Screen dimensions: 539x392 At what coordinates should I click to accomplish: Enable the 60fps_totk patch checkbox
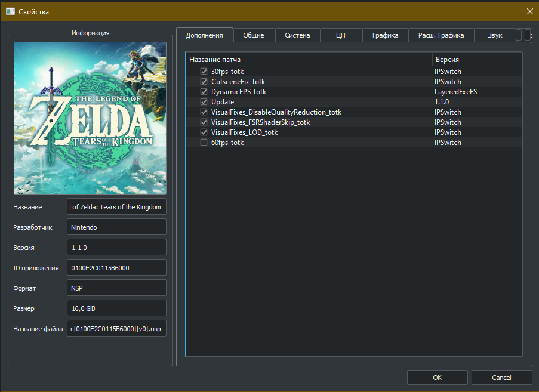coord(204,142)
